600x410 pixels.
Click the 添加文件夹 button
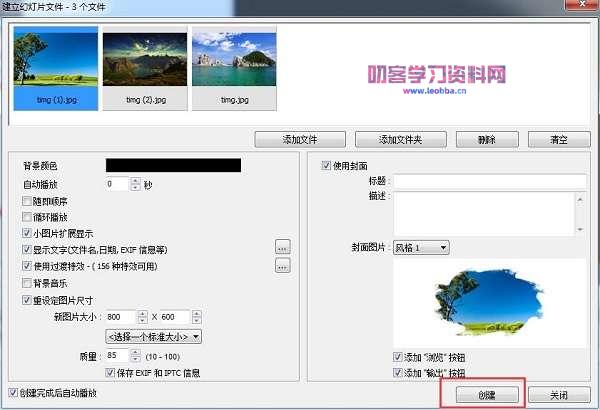tap(401, 140)
